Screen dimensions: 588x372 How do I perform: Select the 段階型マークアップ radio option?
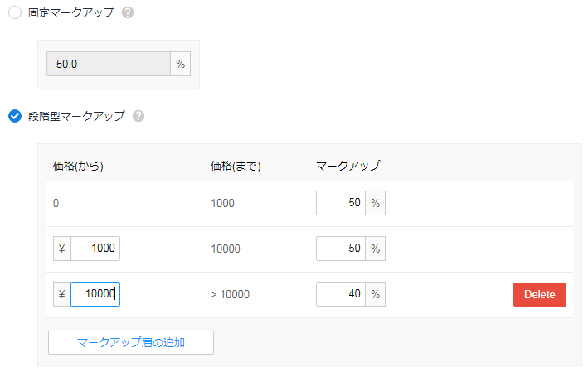pyautogui.click(x=15, y=116)
